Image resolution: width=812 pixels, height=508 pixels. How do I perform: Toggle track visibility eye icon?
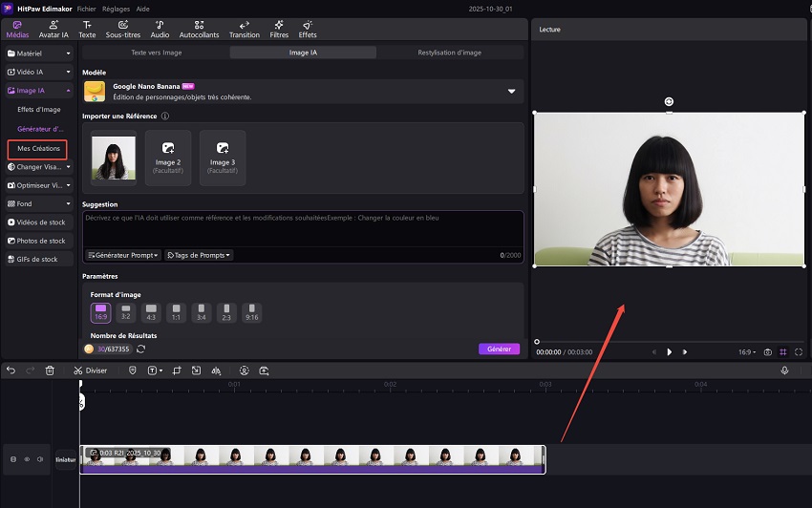27,459
